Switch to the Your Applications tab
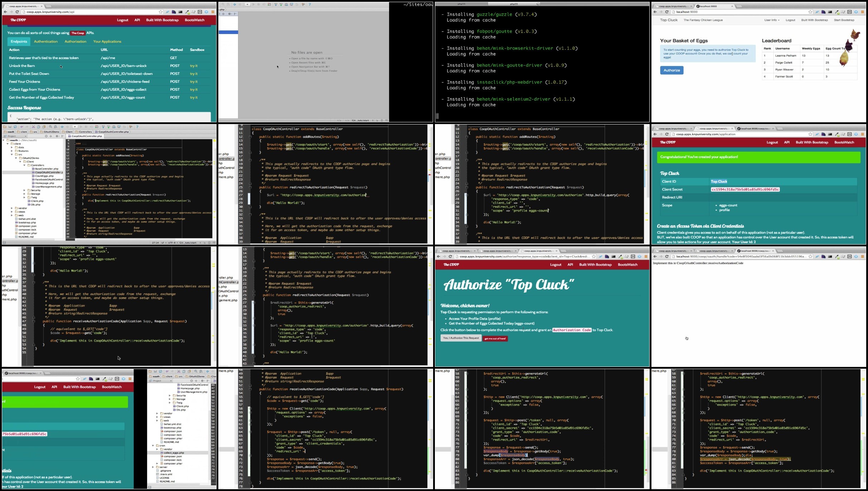The width and height of the screenshot is (868, 491). 107,41
